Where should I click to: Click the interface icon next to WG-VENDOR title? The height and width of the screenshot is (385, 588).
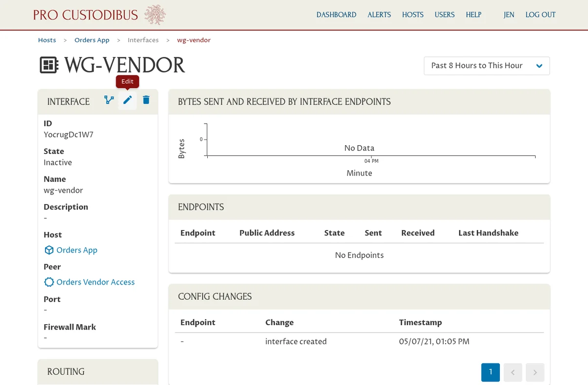coord(49,65)
